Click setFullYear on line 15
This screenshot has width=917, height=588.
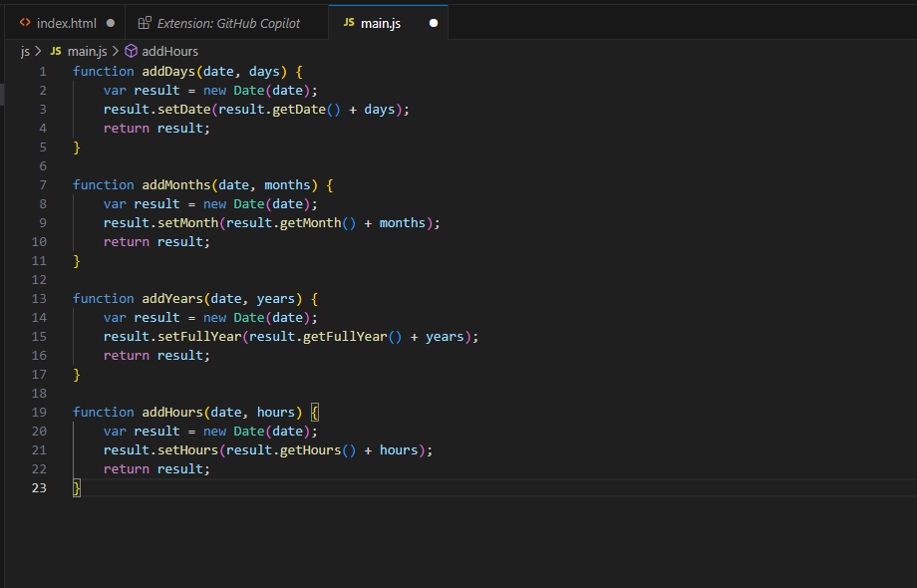click(199, 337)
